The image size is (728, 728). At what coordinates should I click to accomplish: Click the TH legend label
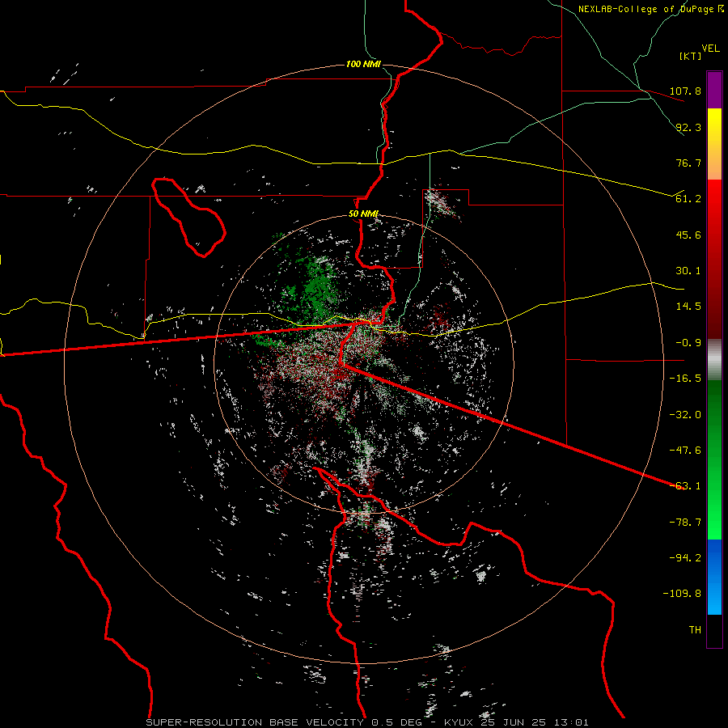click(x=695, y=630)
